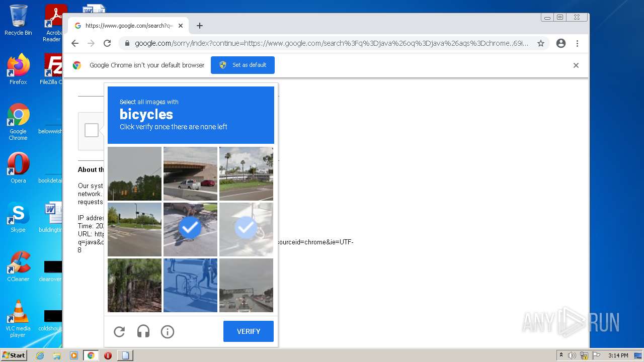Switch to the google.com search tab
The height and width of the screenshot is (362, 644).
128,26
